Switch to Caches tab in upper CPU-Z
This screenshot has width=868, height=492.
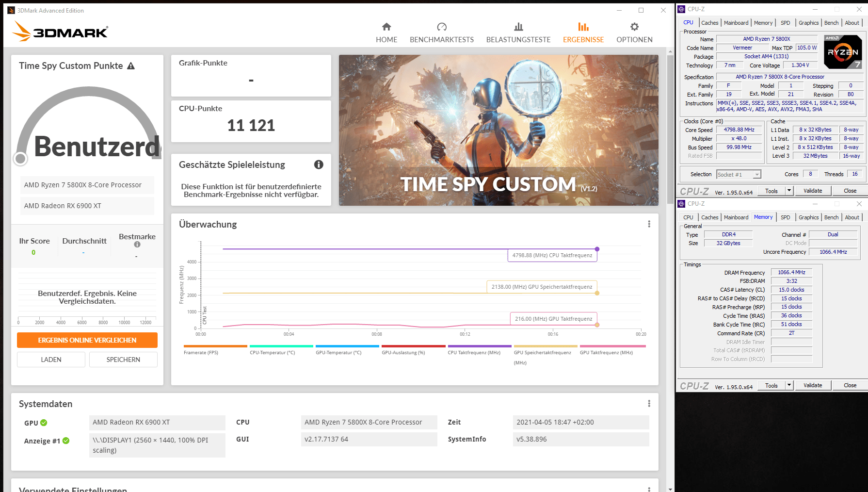tap(709, 23)
